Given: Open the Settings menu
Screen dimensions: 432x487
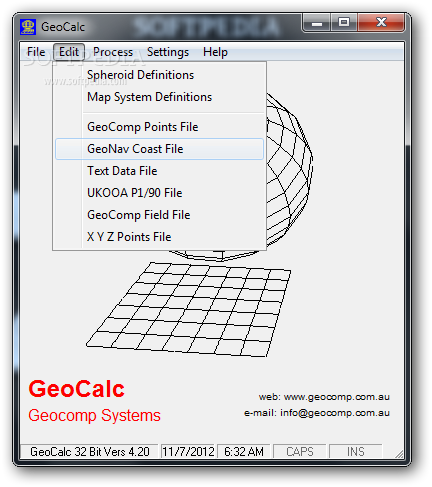Looking at the screenshot, I should coord(168,52).
